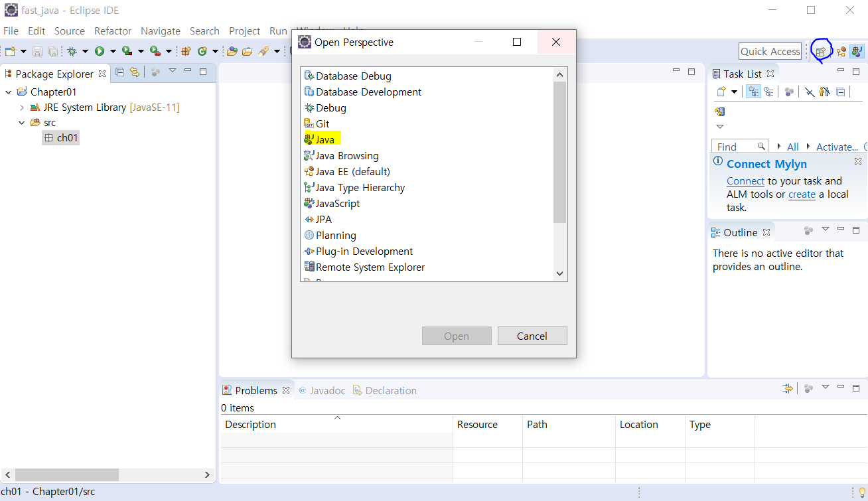Click the All working set link
The width and height of the screenshot is (868, 501).
click(793, 147)
